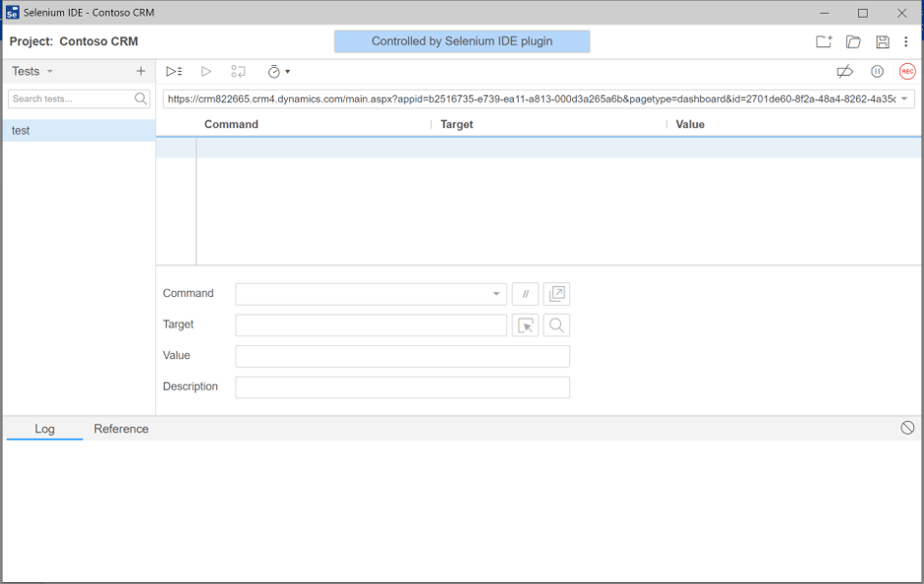The image size is (924, 584).
Task: Click the Value input field
Action: pos(402,357)
